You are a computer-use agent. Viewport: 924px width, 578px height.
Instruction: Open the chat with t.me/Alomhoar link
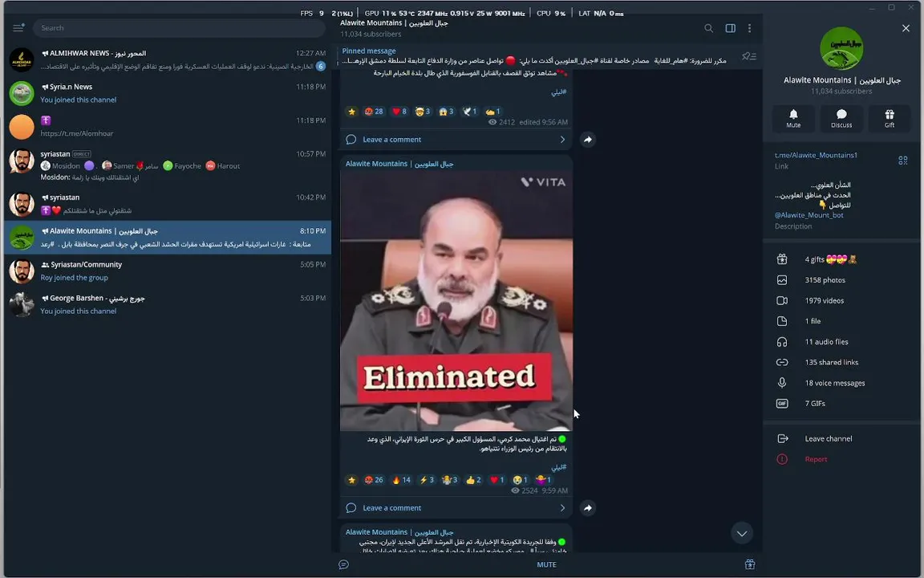pyautogui.click(x=168, y=127)
